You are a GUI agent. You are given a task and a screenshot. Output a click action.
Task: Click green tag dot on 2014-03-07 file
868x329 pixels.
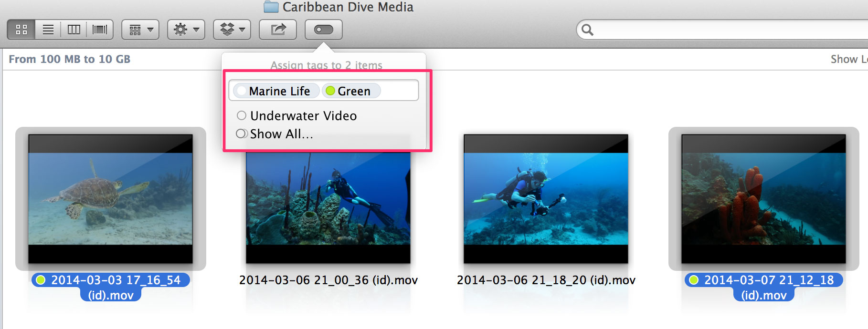[x=694, y=280]
